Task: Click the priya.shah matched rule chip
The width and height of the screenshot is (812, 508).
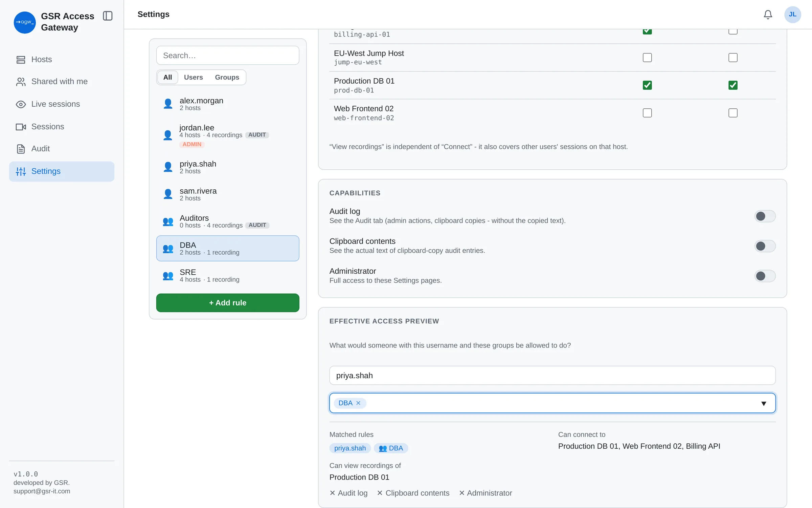Action: coord(350,448)
